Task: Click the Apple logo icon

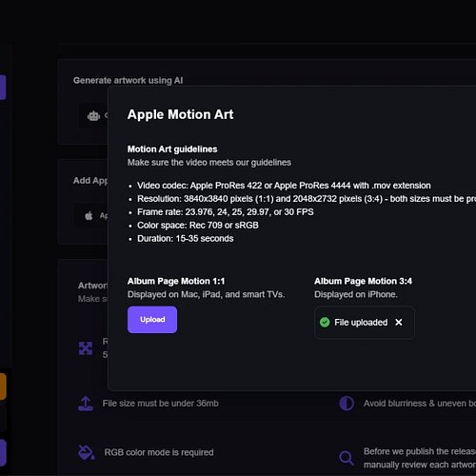Action: 89,216
